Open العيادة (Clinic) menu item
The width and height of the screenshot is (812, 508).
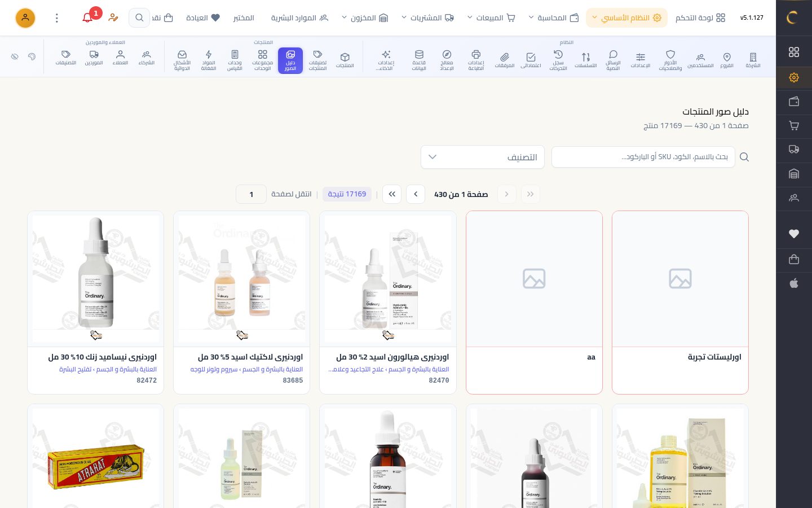(203, 17)
